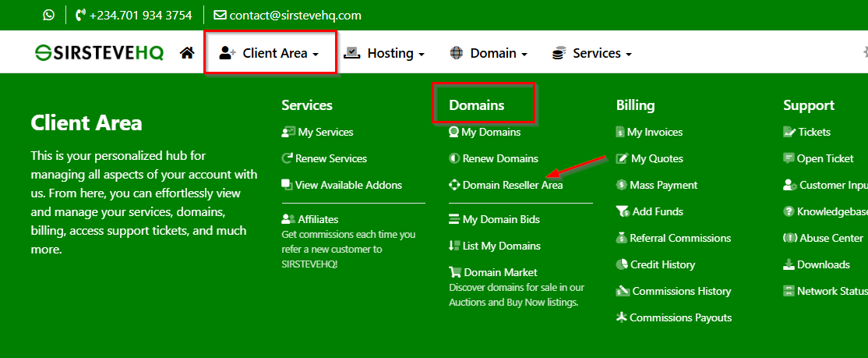
Task: Click the Renew Domains half-circle icon
Action: (x=454, y=158)
